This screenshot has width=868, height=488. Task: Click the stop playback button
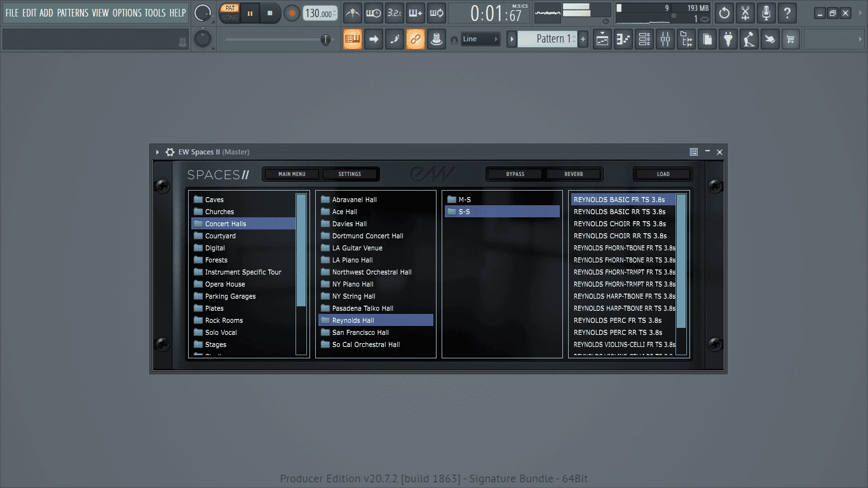[270, 13]
